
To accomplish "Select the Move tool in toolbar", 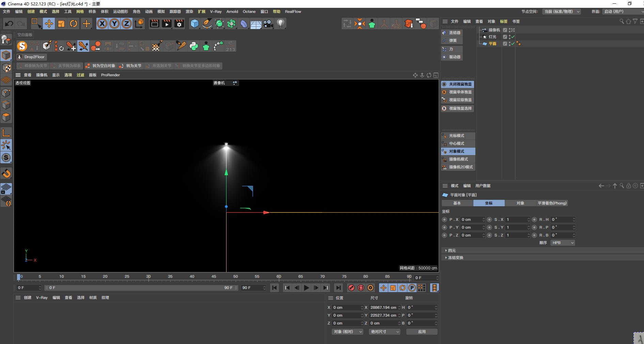I will pyautogui.click(x=49, y=24).
